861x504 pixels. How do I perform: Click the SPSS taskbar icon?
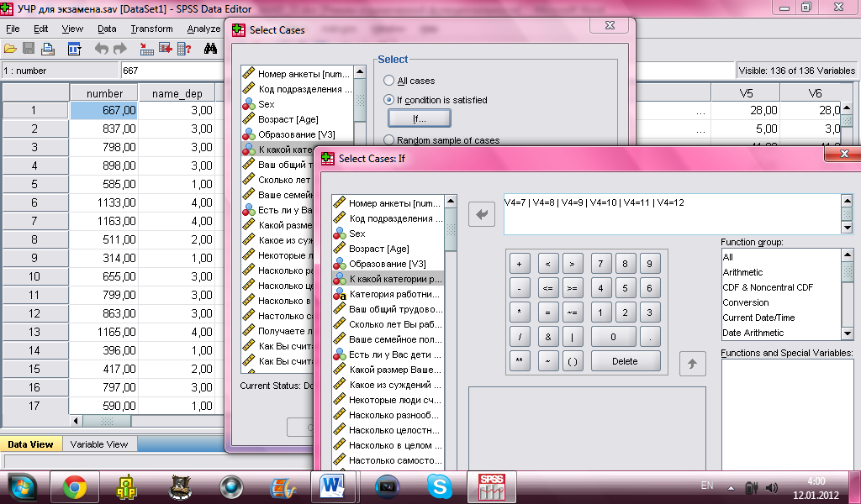[x=491, y=487]
